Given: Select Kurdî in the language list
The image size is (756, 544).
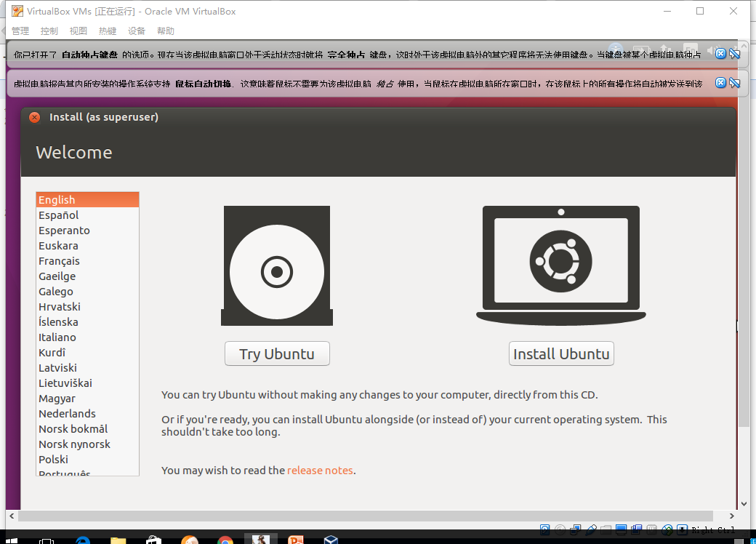Looking at the screenshot, I should [x=87, y=353].
